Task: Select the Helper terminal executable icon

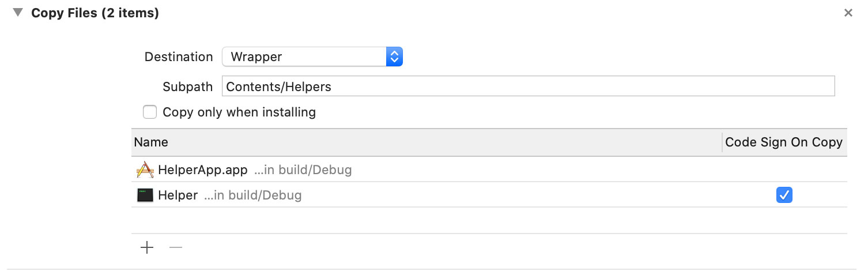Action: pyautogui.click(x=145, y=195)
